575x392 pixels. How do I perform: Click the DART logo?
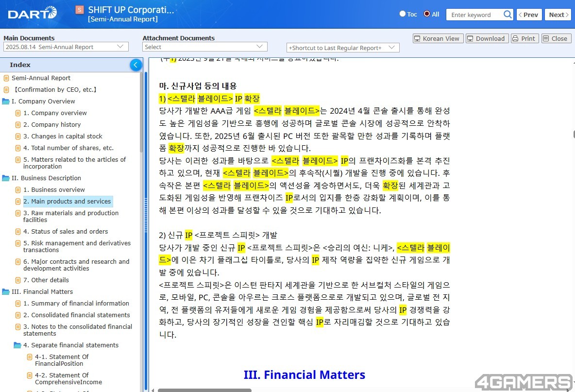coord(32,13)
